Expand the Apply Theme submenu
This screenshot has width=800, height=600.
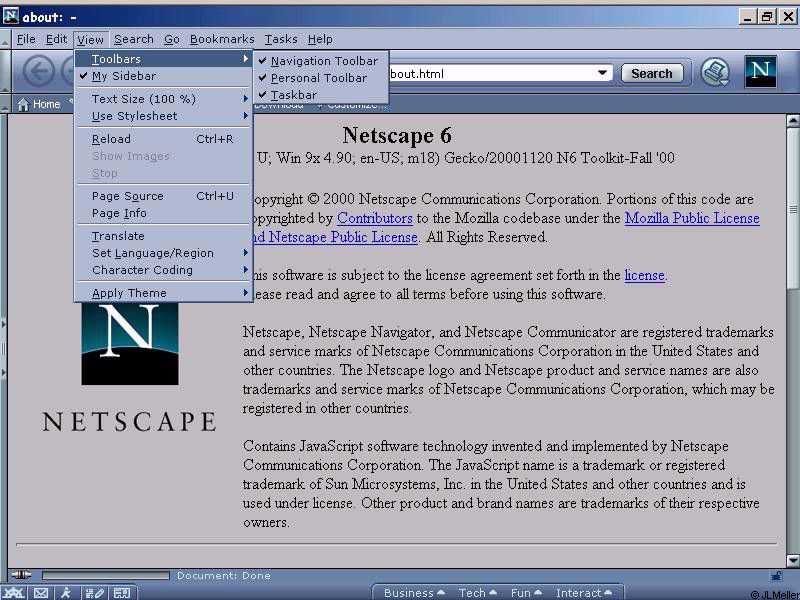tap(163, 293)
